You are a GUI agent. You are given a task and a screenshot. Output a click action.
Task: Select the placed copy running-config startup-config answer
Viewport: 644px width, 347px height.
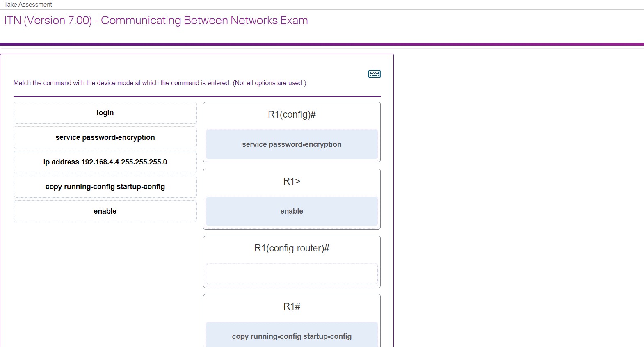coord(291,336)
